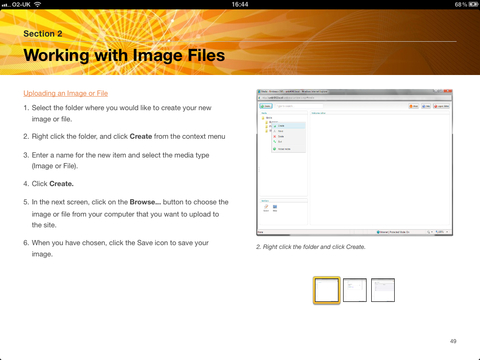
Task: Tap step 1 'Select the folder where you would like'
Action: (117, 113)
